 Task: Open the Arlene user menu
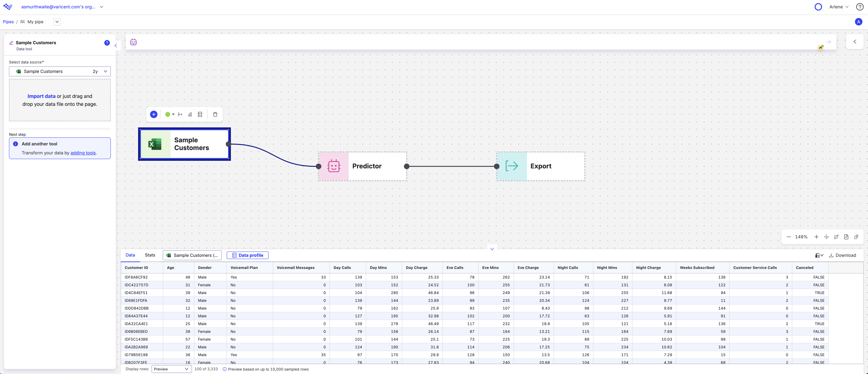click(839, 7)
